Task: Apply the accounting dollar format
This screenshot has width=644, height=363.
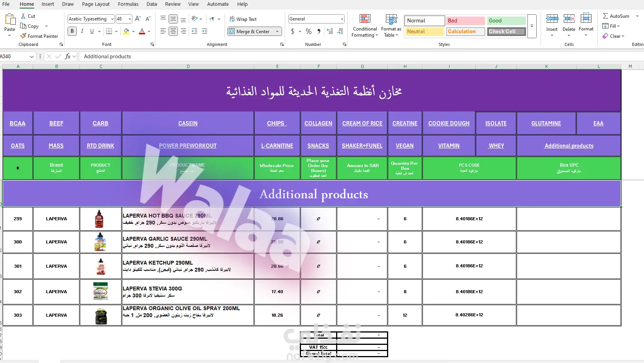Action: point(293,31)
